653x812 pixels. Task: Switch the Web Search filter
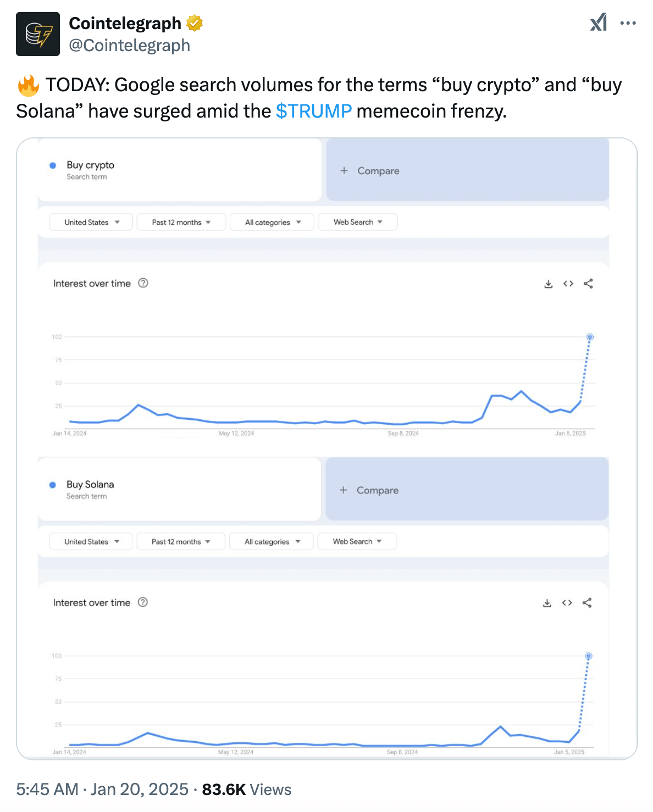coord(357,222)
